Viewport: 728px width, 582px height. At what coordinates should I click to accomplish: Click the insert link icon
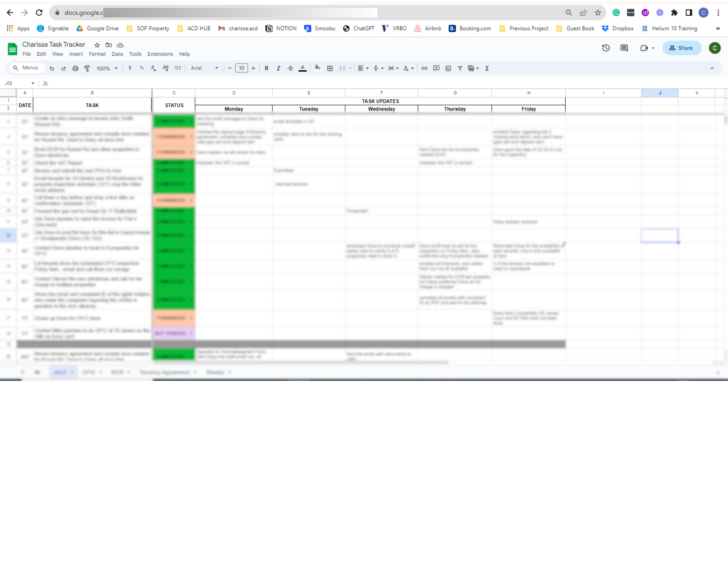[x=424, y=68]
